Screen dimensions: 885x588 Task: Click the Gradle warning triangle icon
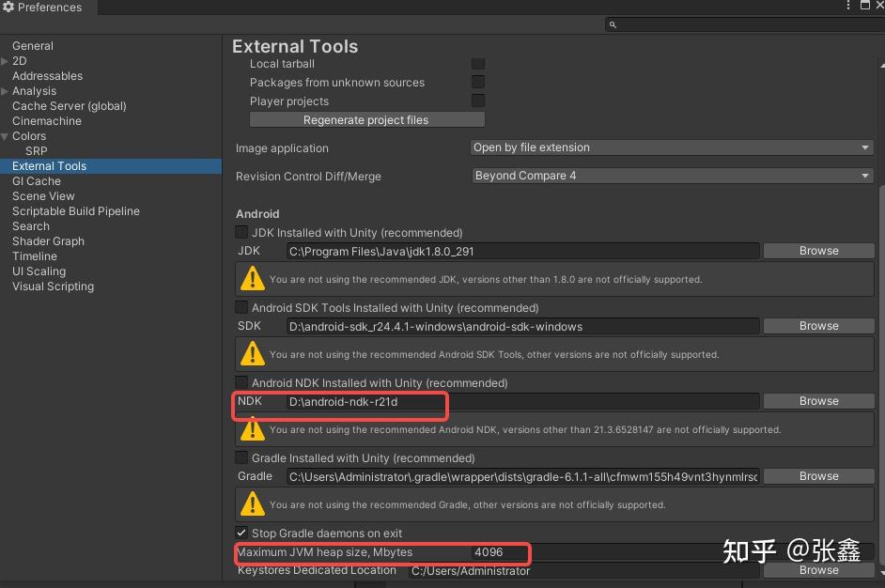point(252,503)
